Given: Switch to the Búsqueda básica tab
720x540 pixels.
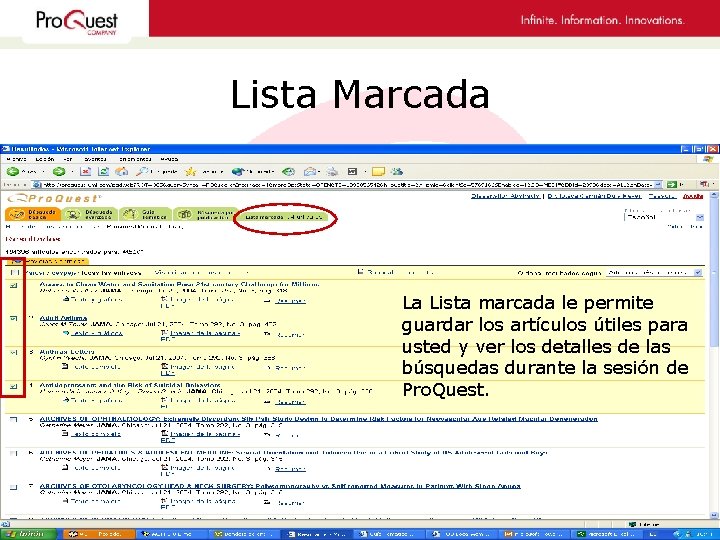Looking at the screenshot, I should coord(33,214).
